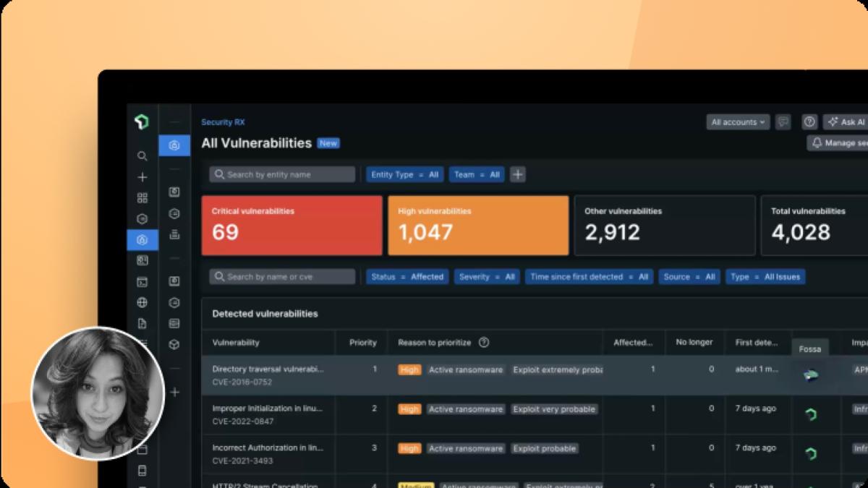868x488 pixels.
Task: Open the document file icon in sidebar
Action: coord(142,324)
